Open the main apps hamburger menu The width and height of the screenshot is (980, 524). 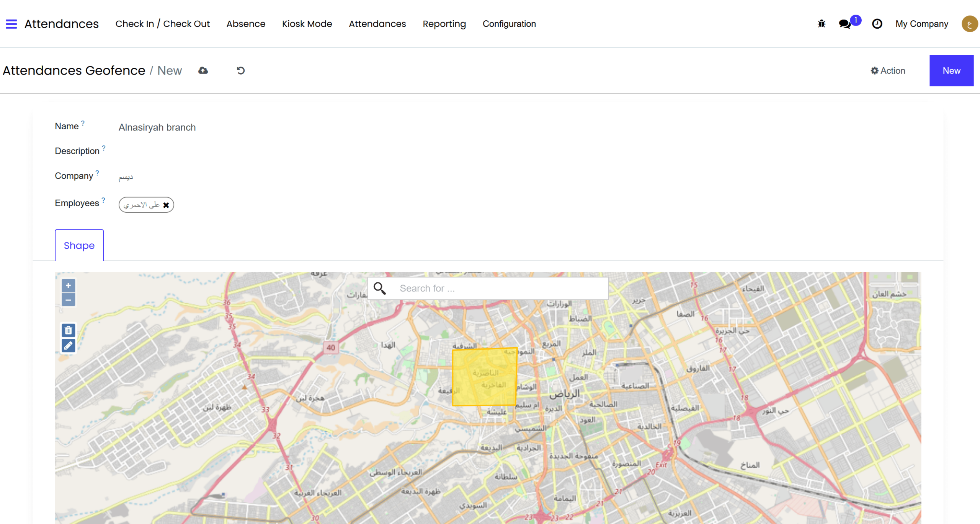pos(11,24)
